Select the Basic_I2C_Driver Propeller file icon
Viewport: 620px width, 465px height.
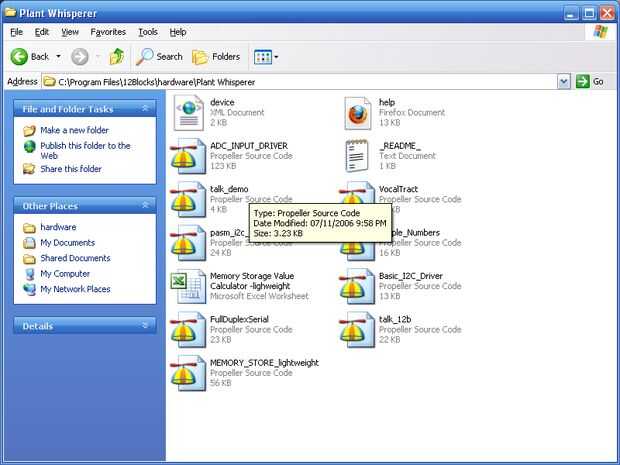click(x=357, y=286)
